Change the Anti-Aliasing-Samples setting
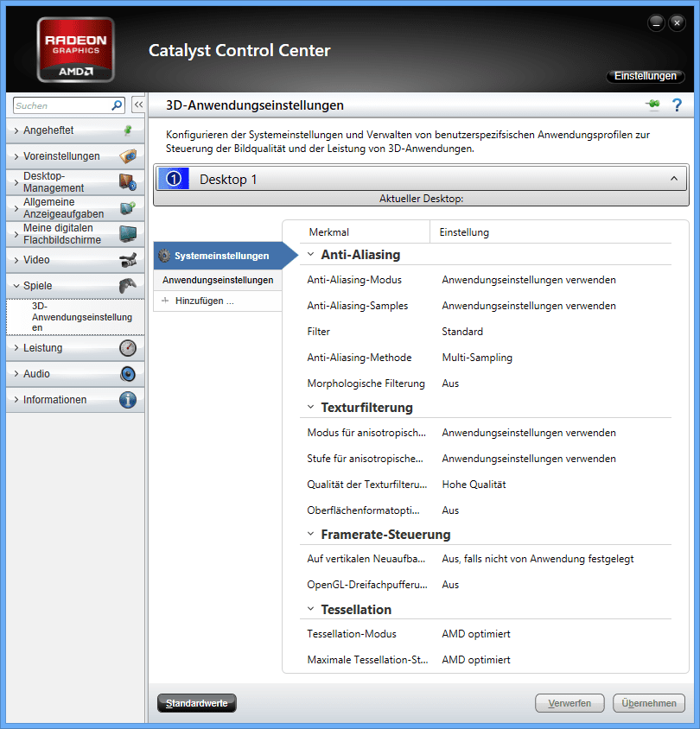 pyautogui.click(x=528, y=306)
